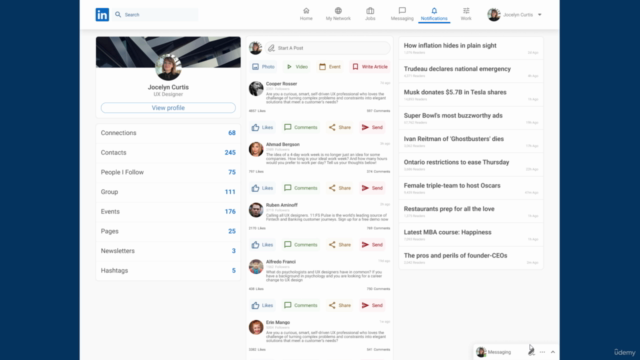
Task: Click the Write Article button
Action: coord(370,67)
